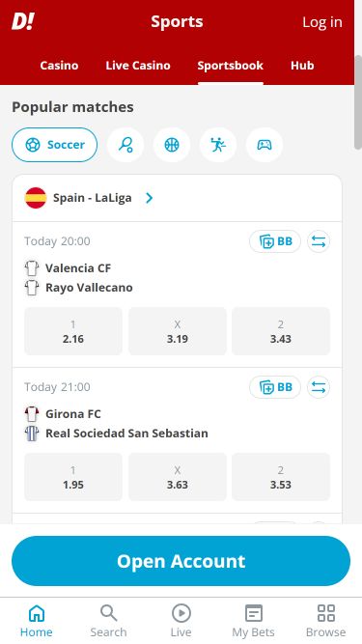
Task: Toggle the Soccer sport filter chip
Action: tap(55, 145)
